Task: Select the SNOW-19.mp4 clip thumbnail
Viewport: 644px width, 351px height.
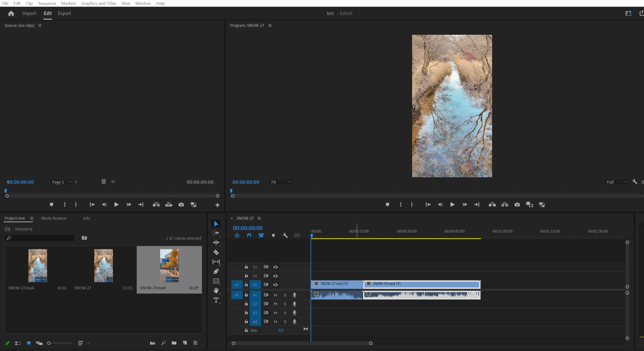Action: point(169,265)
